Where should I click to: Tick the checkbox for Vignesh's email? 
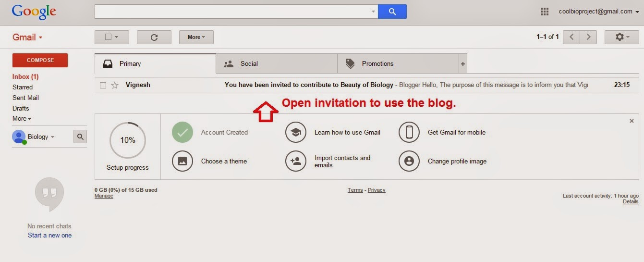coord(103,85)
